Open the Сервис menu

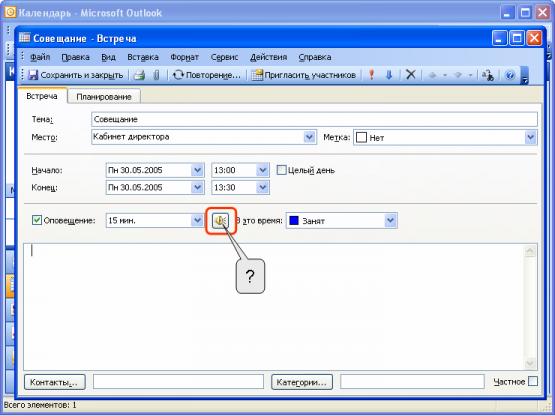(224, 57)
